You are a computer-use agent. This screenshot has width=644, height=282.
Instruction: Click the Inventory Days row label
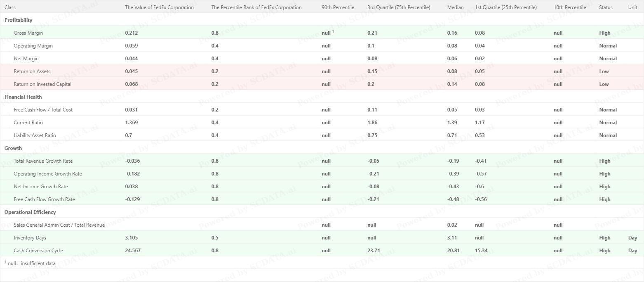click(30, 238)
